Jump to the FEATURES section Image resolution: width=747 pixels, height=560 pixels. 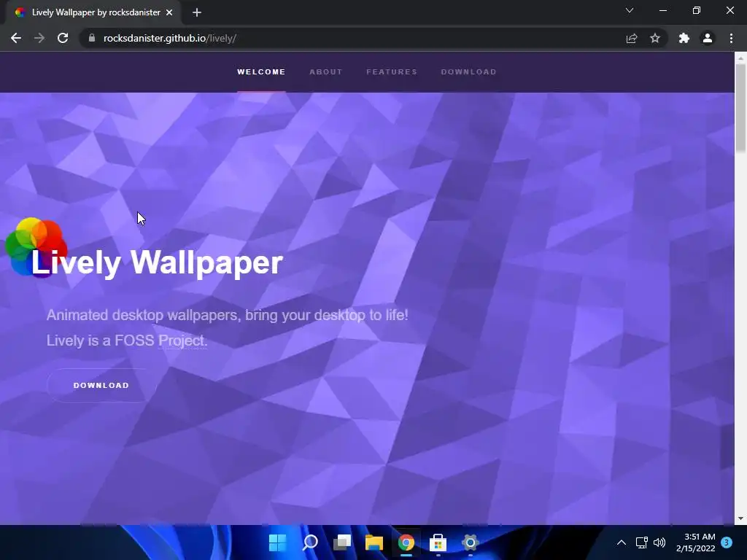click(x=392, y=72)
